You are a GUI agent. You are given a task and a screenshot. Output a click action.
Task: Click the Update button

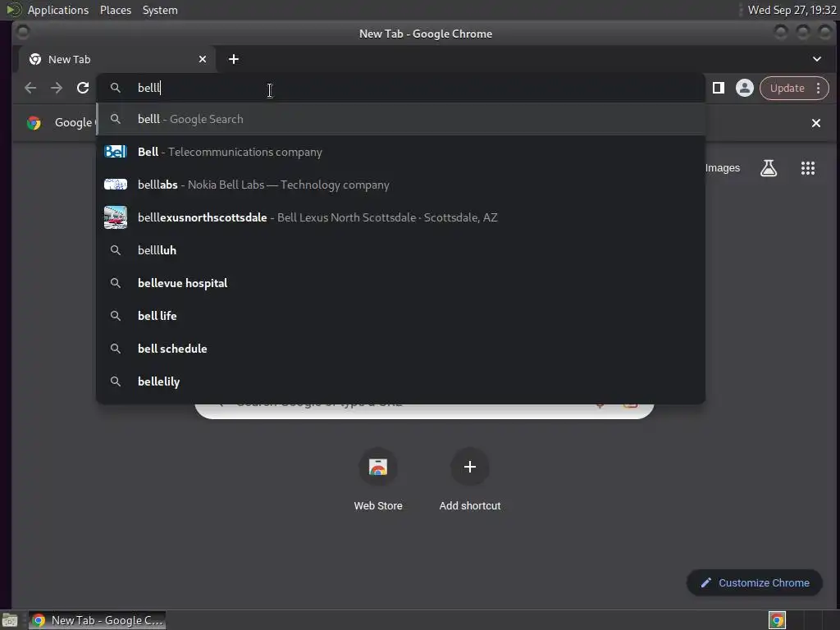[787, 88]
